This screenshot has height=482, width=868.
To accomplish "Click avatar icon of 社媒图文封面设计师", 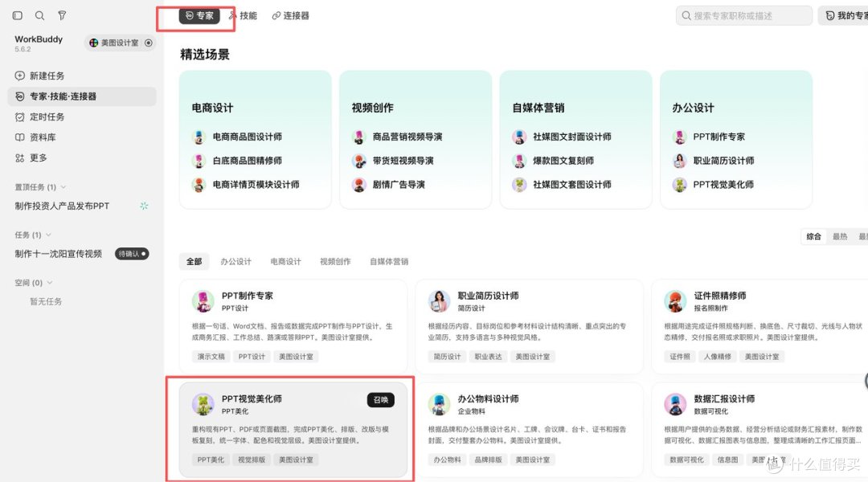I will pos(519,137).
